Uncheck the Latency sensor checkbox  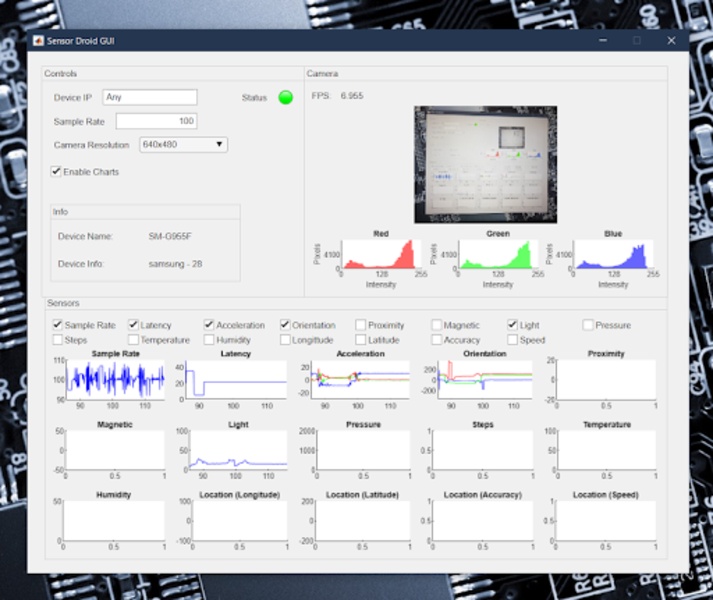[133, 325]
